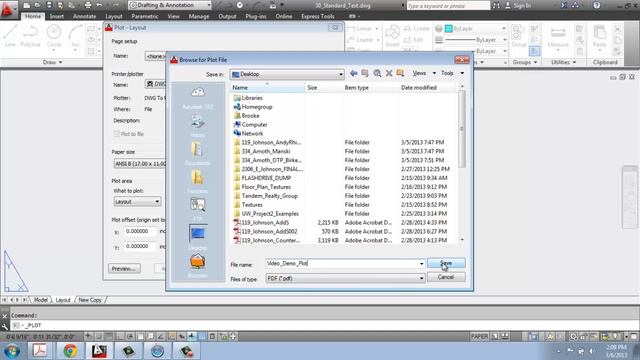Switch to the Model tab
Screen dimensions: 640x360
41,300
